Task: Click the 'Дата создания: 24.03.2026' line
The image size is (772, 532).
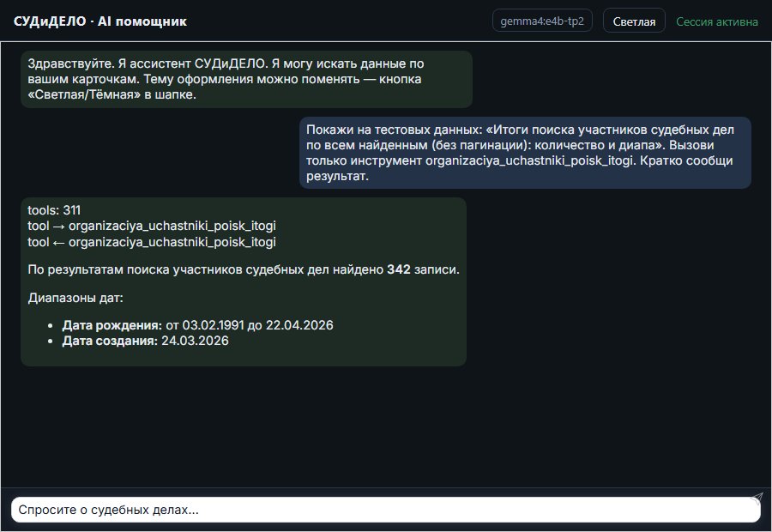Action: (145, 341)
